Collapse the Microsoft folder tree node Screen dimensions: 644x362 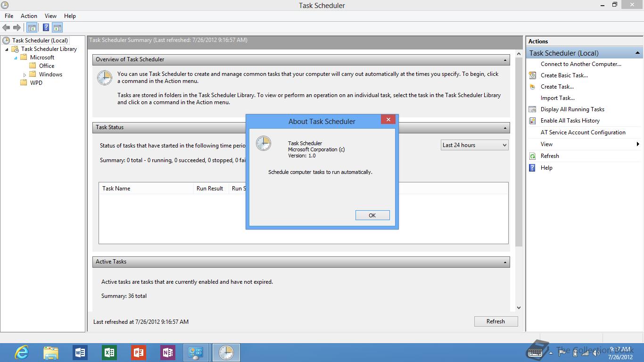(x=16, y=58)
